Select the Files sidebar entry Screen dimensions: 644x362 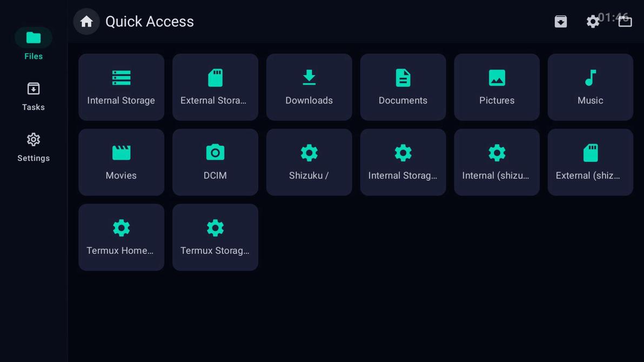pyautogui.click(x=33, y=45)
